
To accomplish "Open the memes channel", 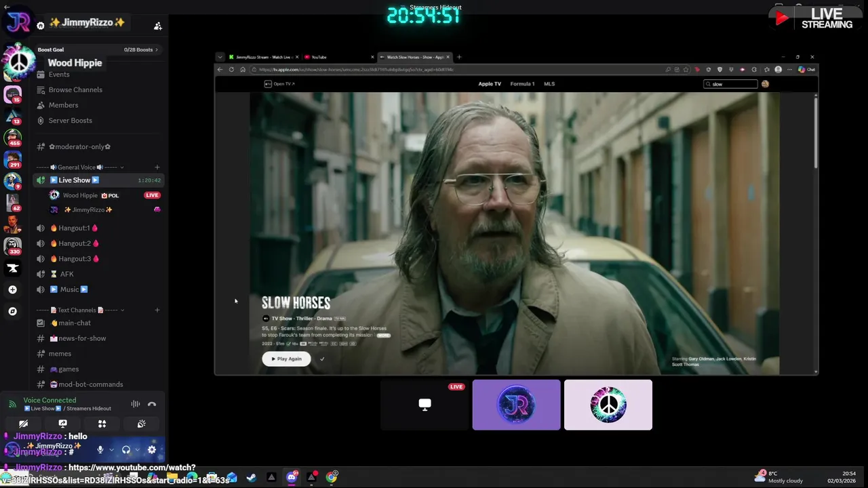I will coord(98,354).
